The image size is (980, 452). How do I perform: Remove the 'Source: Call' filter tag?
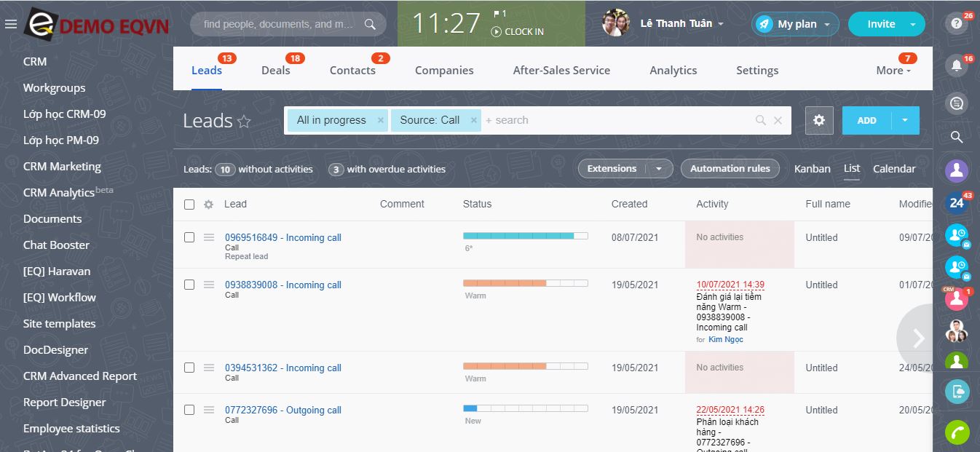point(474,121)
